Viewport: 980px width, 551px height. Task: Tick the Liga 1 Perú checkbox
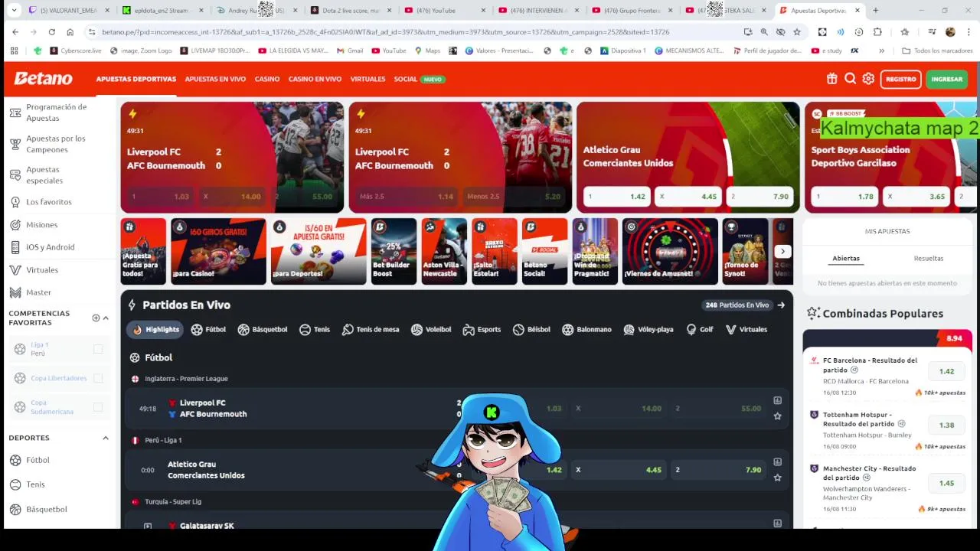click(x=98, y=349)
